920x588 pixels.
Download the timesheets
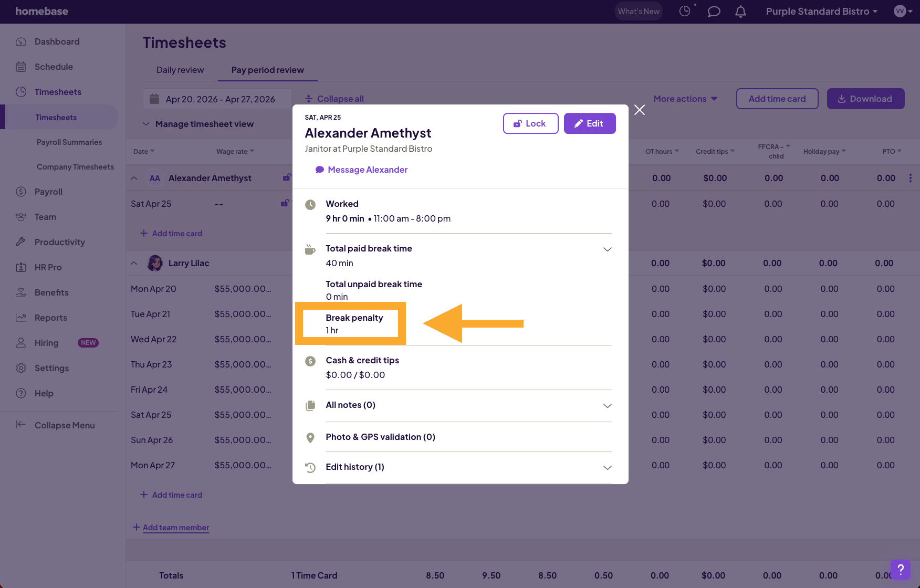coord(865,99)
